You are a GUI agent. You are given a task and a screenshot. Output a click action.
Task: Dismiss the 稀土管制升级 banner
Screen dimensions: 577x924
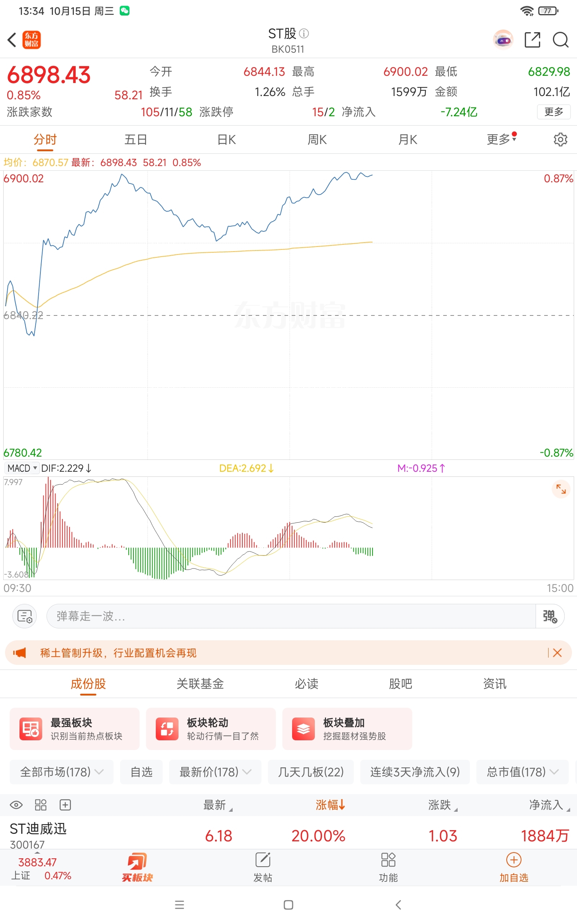[x=557, y=653]
